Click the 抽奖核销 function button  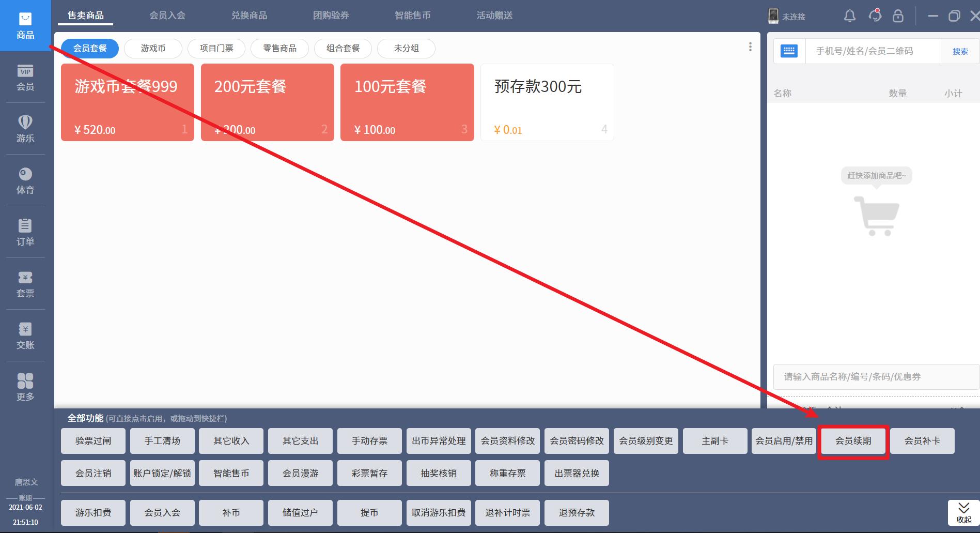pos(439,473)
